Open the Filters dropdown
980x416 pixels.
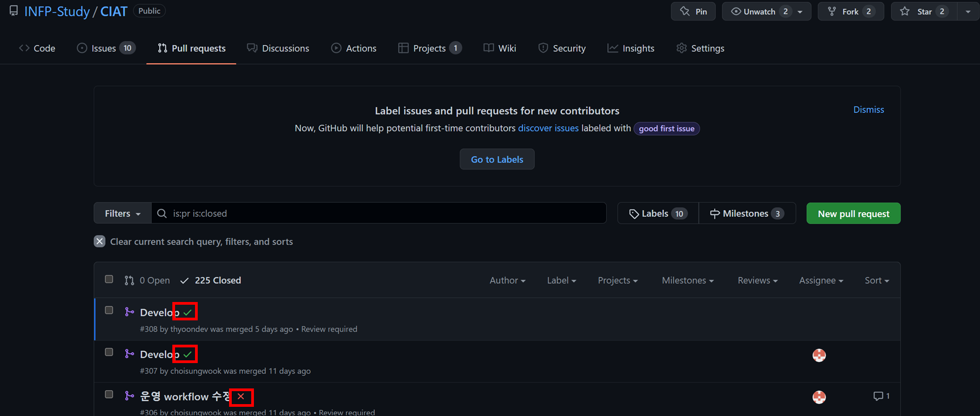click(123, 213)
